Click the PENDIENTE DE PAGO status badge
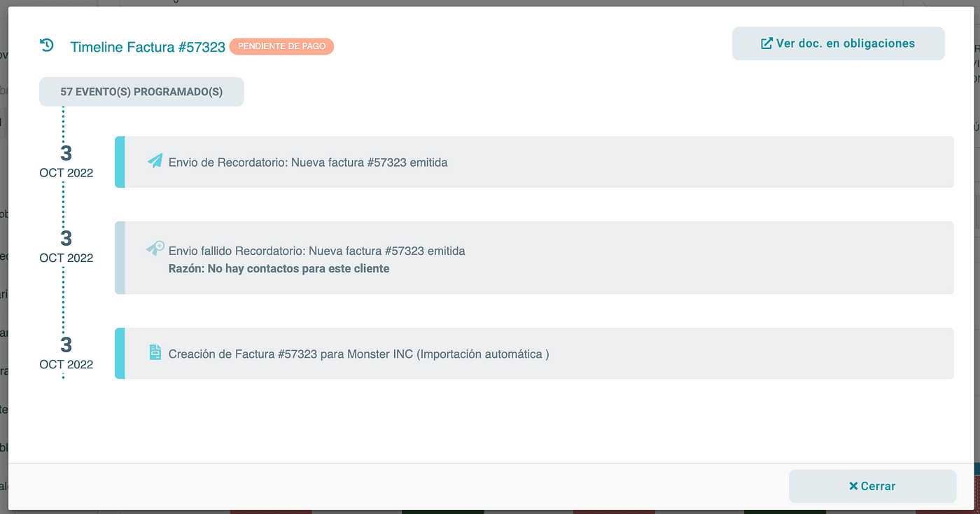This screenshot has width=980, height=514. [x=281, y=46]
